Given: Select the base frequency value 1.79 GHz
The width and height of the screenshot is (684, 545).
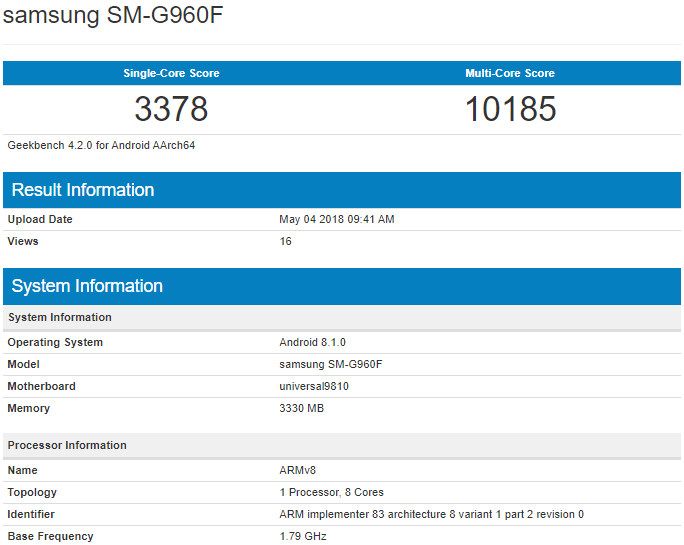Looking at the screenshot, I should tap(302, 536).
